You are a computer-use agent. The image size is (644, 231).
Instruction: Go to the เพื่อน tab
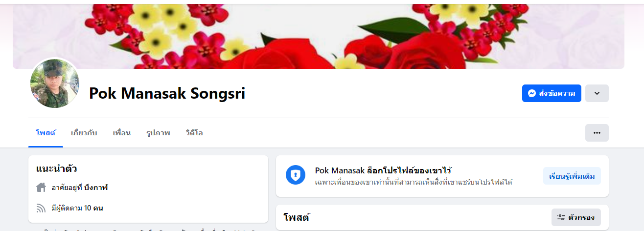click(x=122, y=133)
